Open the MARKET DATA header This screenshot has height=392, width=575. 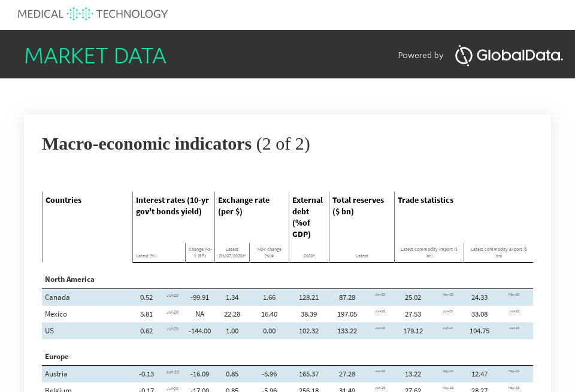[x=95, y=56]
